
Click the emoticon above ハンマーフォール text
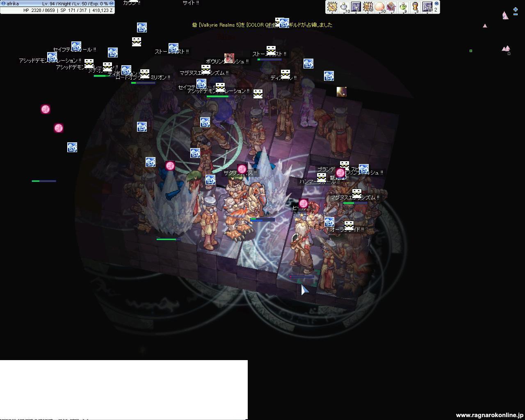[x=322, y=178]
